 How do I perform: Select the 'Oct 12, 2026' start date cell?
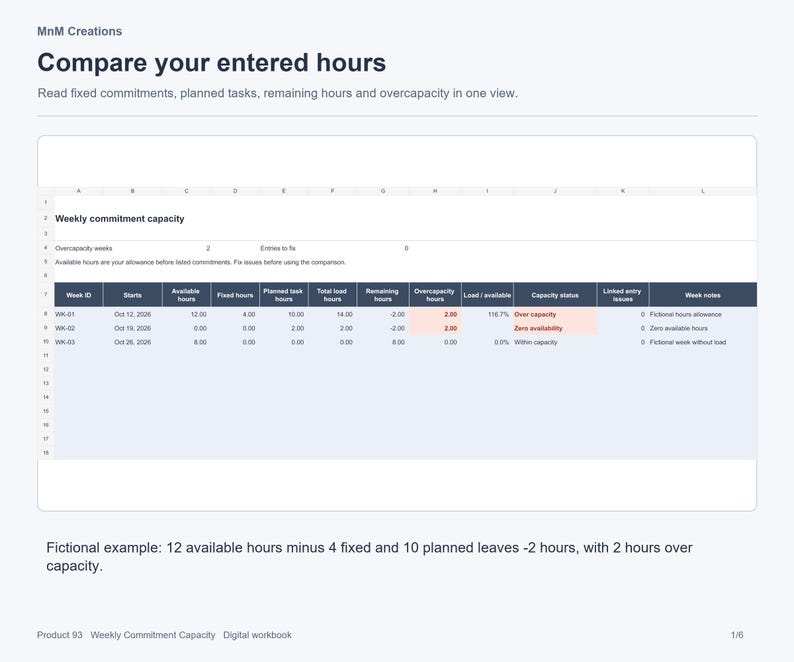pyautogui.click(x=133, y=314)
